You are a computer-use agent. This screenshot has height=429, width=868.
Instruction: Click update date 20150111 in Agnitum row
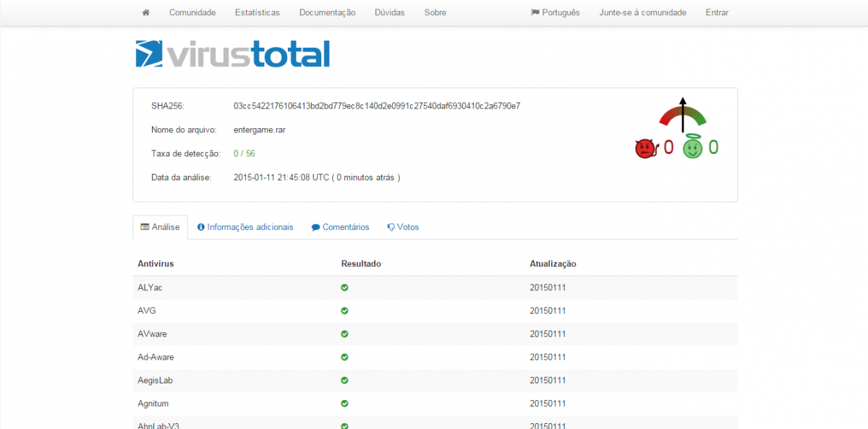(x=548, y=403)
